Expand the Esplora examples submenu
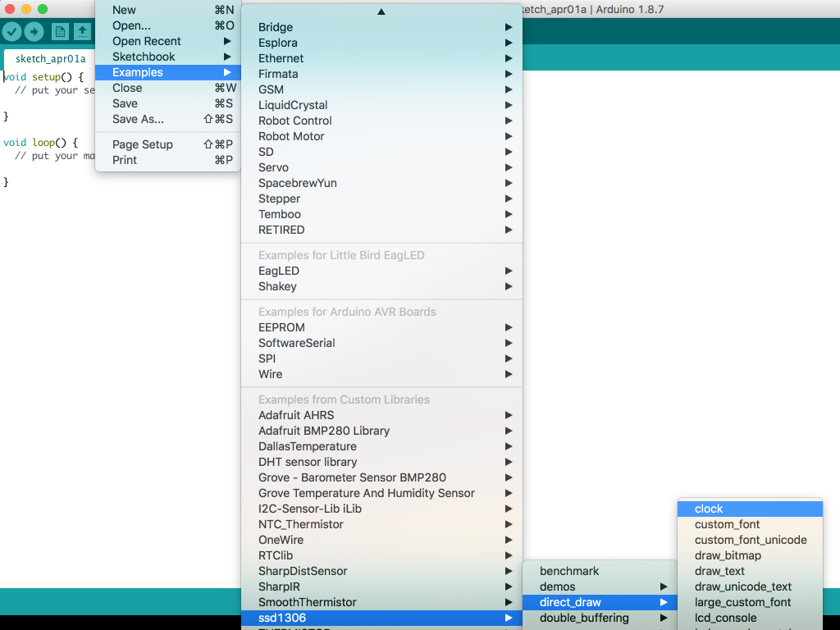This screenshot has height=630, width=840. pos(382,43)
